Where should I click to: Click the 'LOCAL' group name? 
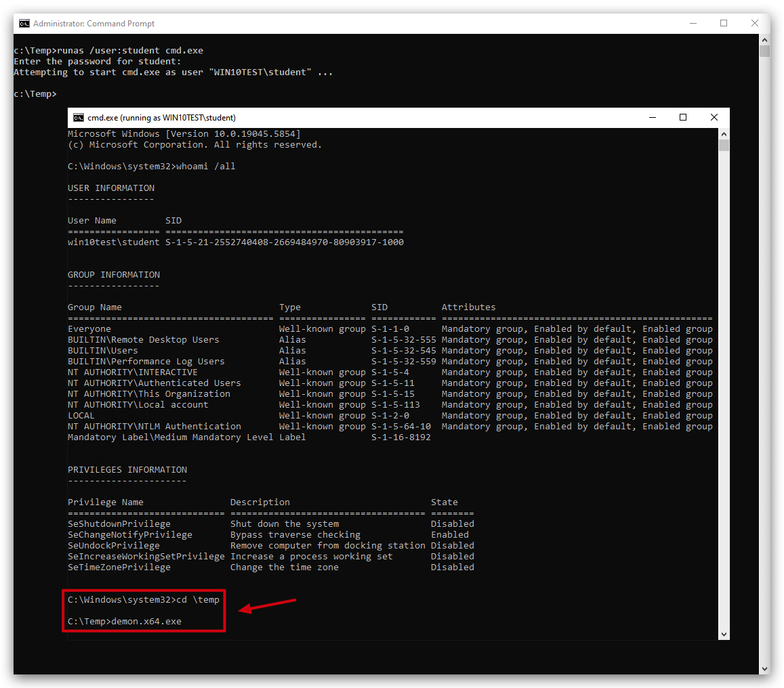[81, 416]
